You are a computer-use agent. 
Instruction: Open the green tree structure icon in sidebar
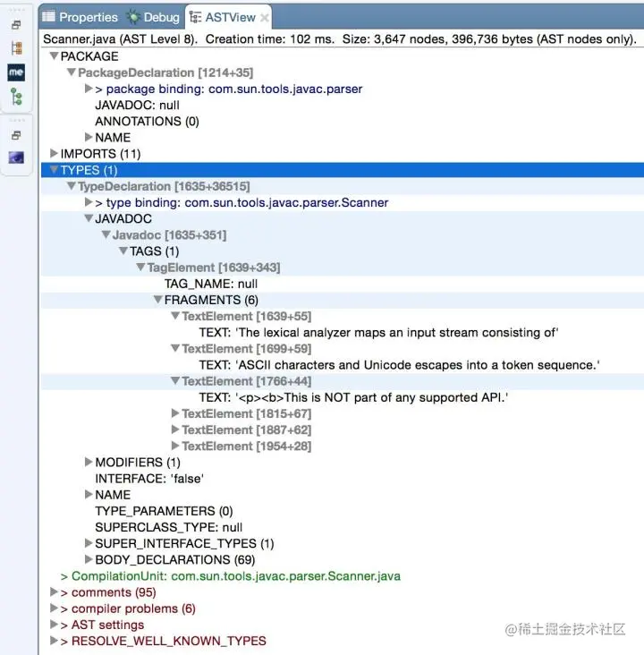pyautogui.click(x=16, y=97)
